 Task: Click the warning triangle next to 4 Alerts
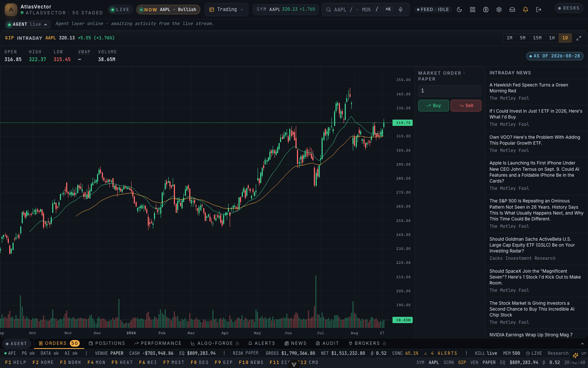pyautogui.click(x=426, y=353)
